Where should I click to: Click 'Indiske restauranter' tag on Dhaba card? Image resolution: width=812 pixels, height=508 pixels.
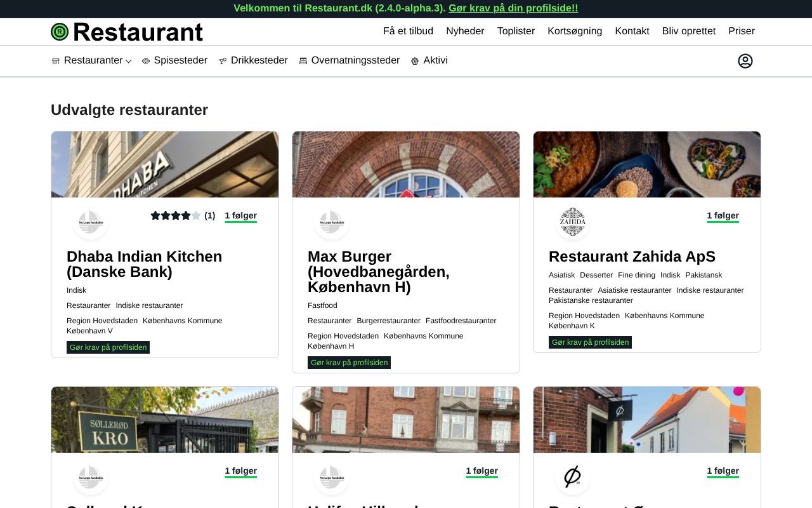pos(149,305)
